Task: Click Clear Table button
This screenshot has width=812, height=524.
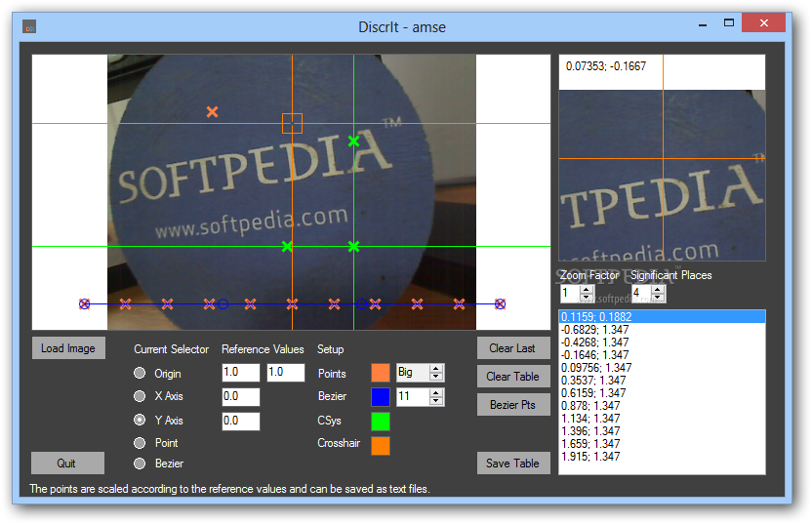Action: tap(513, 377)
